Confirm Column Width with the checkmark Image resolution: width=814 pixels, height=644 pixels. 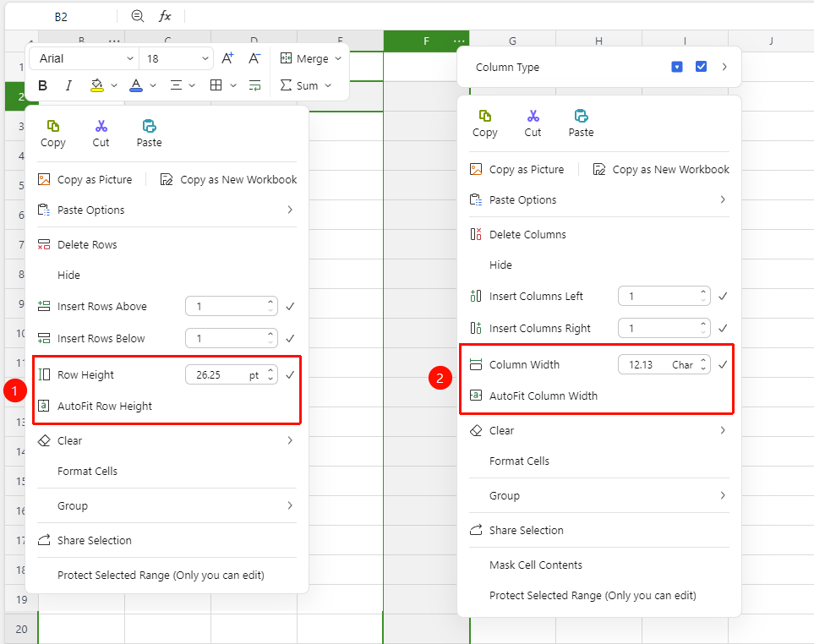pyautogui.click(x=723, y=365)
